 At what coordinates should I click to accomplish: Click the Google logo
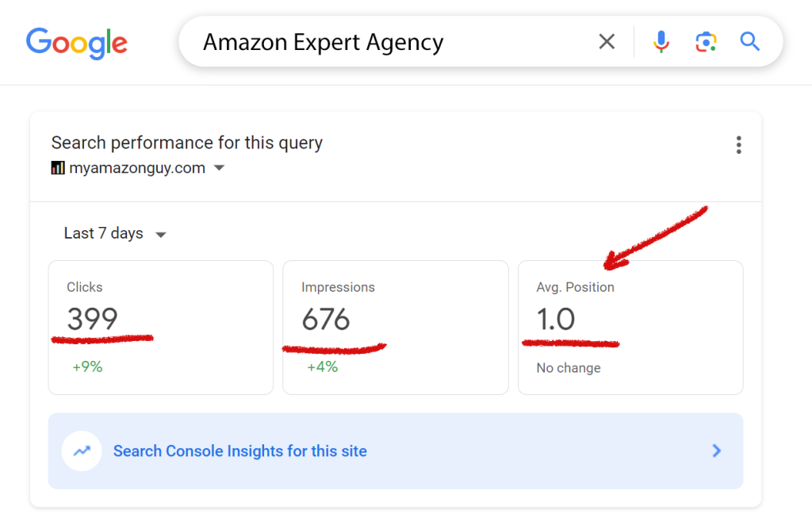[x=77, y=43]
